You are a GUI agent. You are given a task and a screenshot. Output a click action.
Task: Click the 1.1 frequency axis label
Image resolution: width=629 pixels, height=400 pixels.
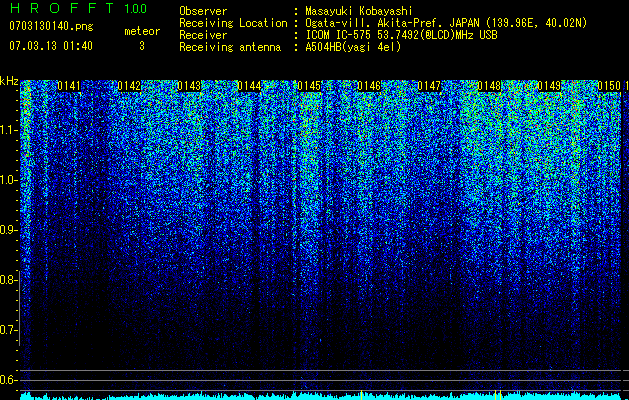(x=9, y=130)
